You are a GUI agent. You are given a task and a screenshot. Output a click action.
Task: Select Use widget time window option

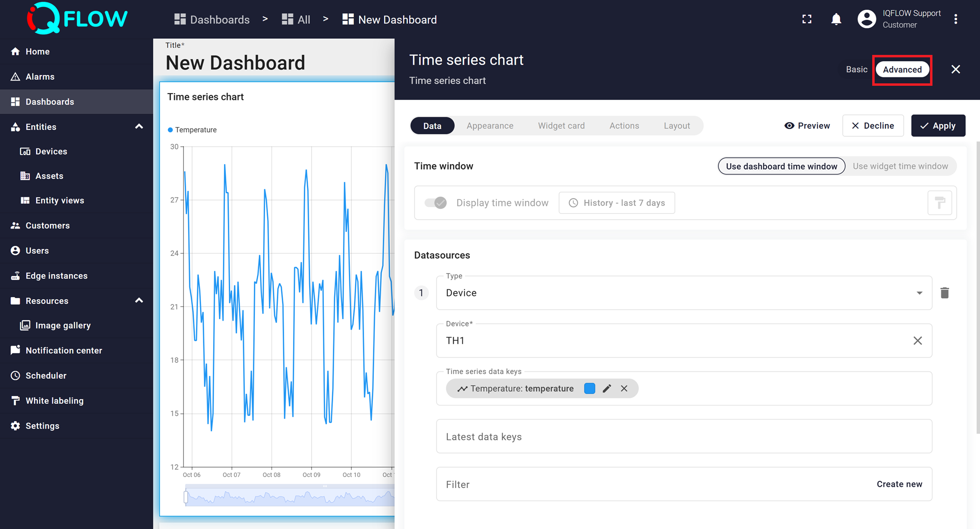tap(900, 166)
